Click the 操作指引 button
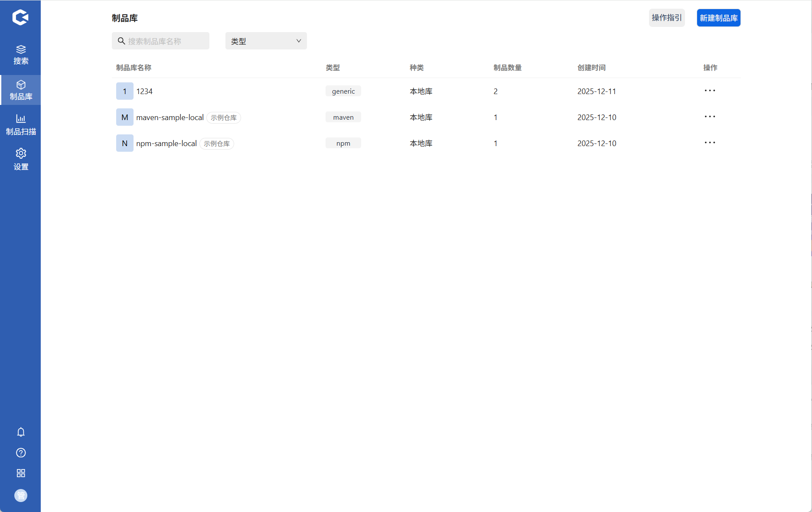The image size is (812, 512). coord(667,18)
